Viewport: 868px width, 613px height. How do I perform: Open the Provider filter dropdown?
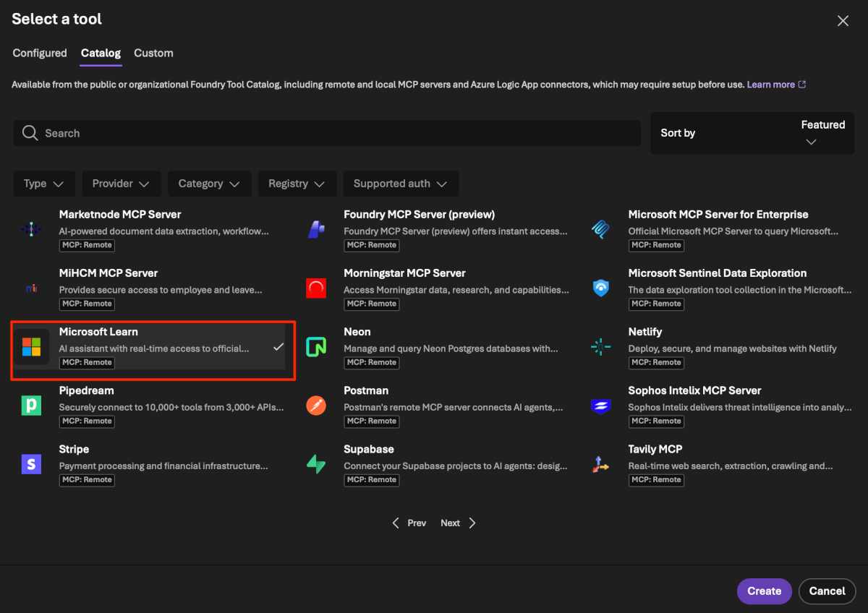[x=121, y=184]
